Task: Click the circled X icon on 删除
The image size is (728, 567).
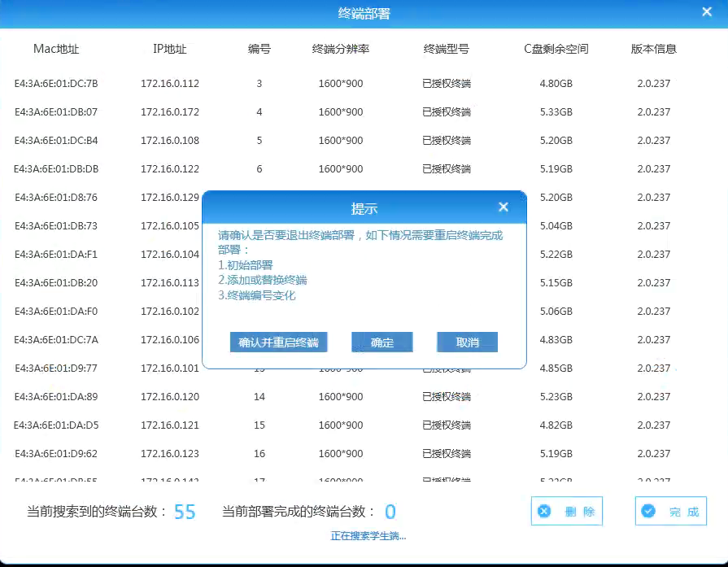Action: [x=545, y=512]
